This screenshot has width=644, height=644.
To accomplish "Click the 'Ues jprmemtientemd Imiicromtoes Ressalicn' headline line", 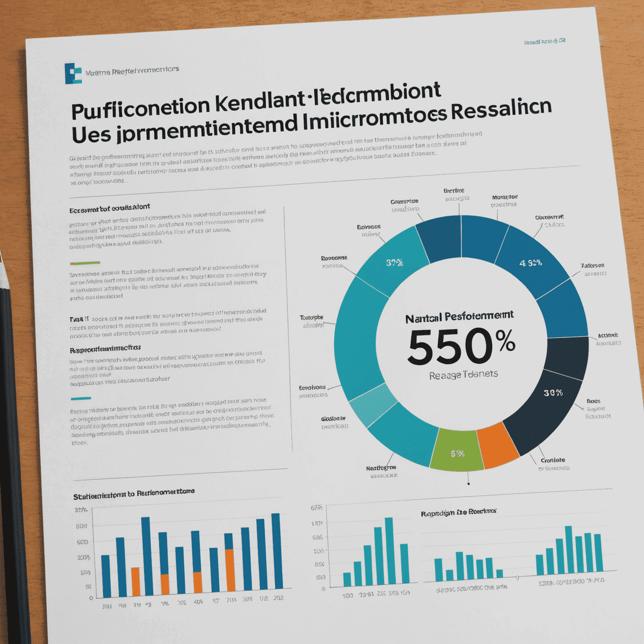I will [x=312, y=122].
